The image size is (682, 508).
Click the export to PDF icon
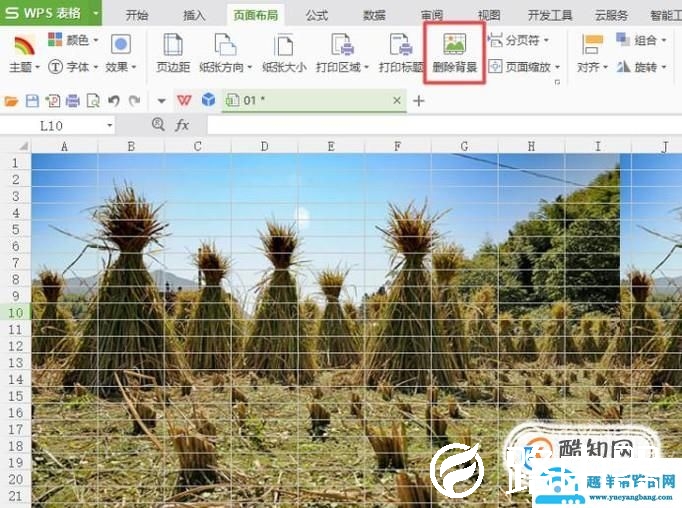(53, 101)
